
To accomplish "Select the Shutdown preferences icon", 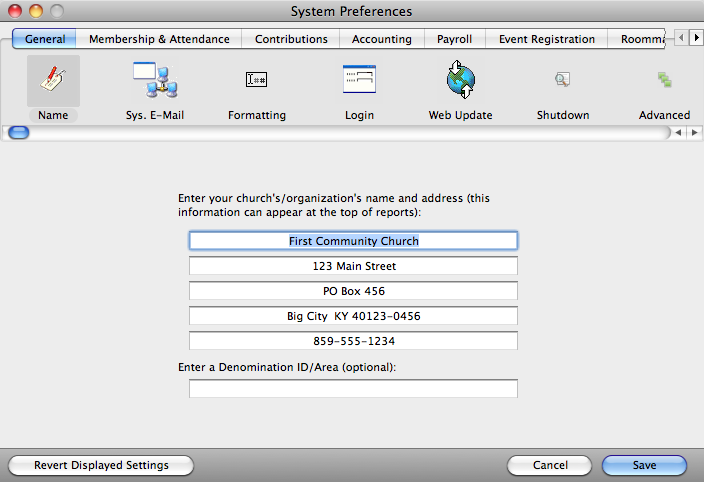I will pyautogui.click(x=562, y=82).
